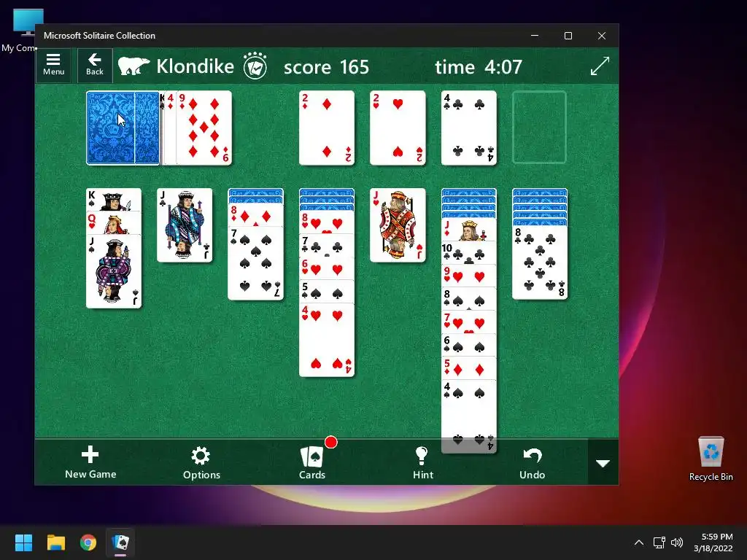
Task: Select the 7 of clubs card
Action: 327,245
